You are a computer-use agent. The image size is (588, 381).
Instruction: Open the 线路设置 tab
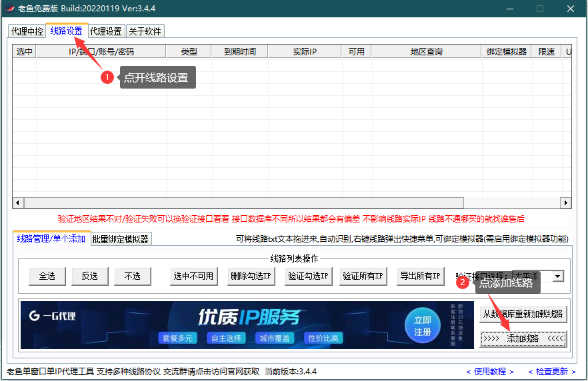[67, 31]
